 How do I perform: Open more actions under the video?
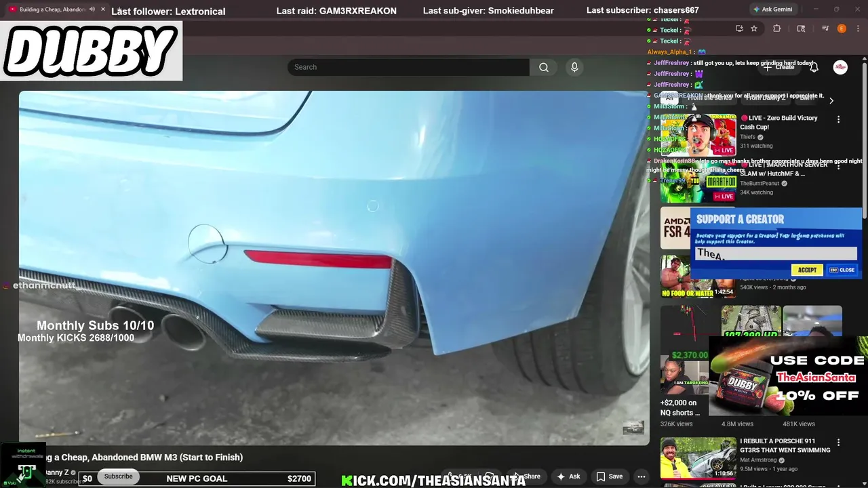[x=641, y=476]
